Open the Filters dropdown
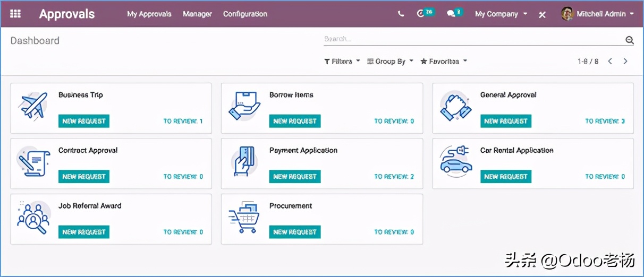Image resolution: width=644 pixels, height=277 pixels. click(342, 62)
